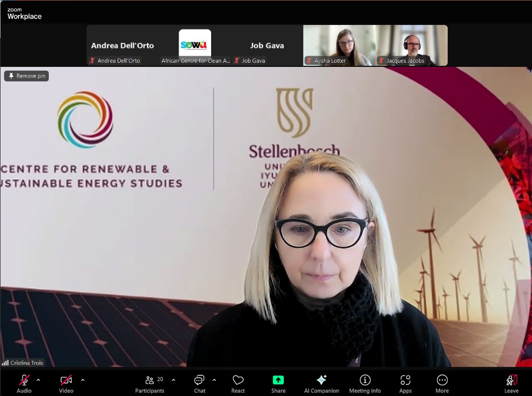Open the Apps panel
The height and width of the screenshot is (396, 532).
(405, 384)
